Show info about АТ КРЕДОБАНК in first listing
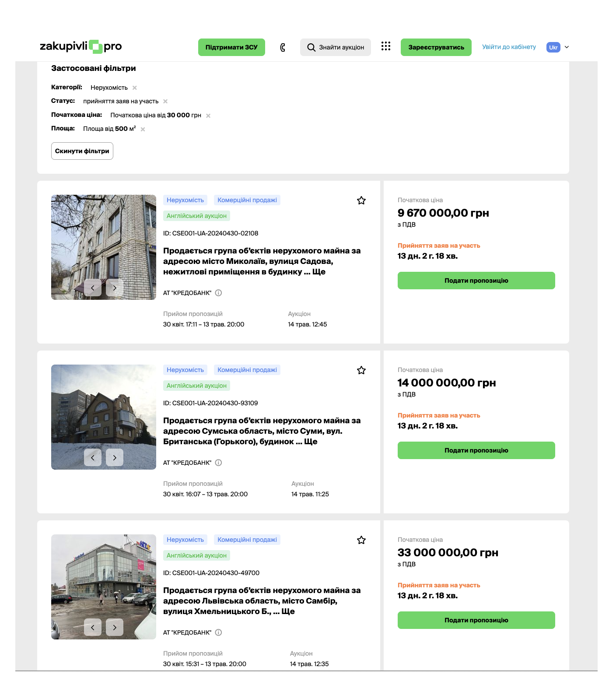 [x=219, y=293]
